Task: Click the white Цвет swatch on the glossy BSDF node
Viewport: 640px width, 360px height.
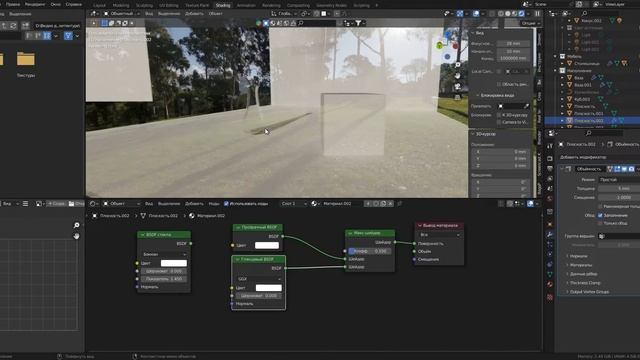Action: [269, 288]
